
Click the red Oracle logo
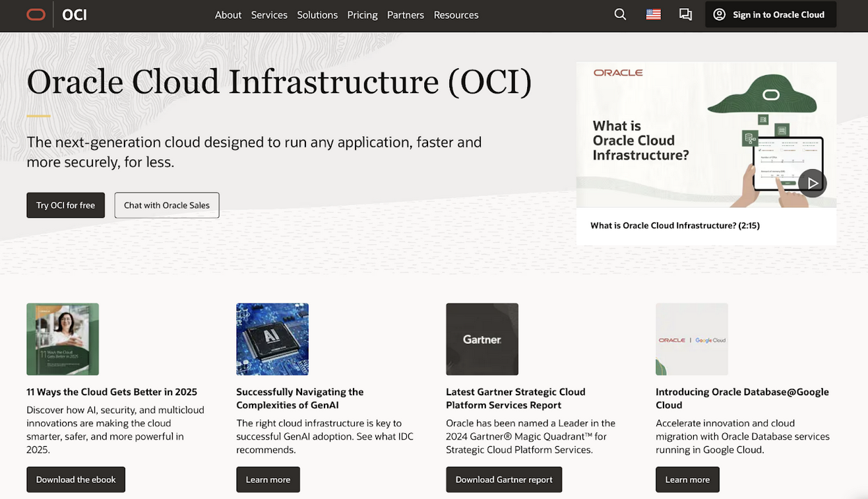(x=36, y=14)
